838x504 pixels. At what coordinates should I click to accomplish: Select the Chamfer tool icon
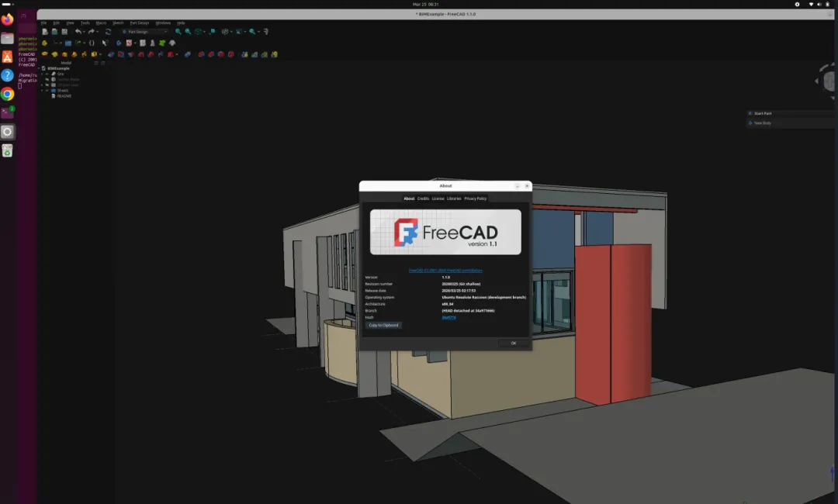point(211,54)
